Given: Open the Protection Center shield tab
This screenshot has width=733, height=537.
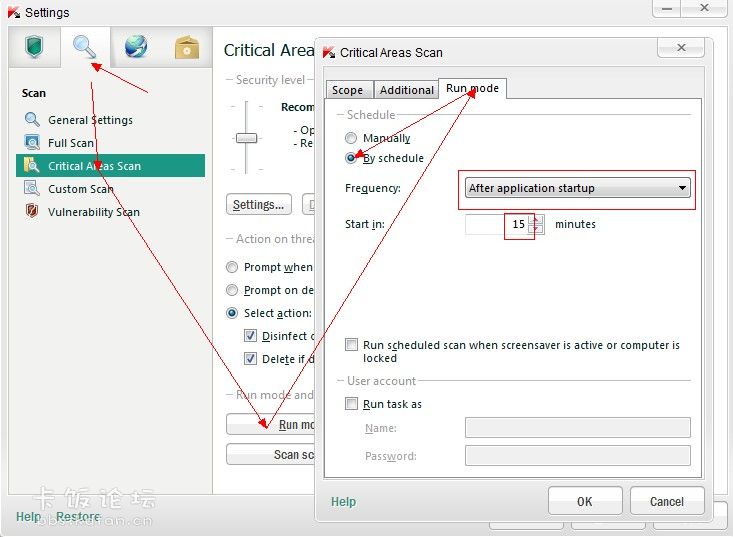Looking at the screenshot, I should (x=34, y=47).
